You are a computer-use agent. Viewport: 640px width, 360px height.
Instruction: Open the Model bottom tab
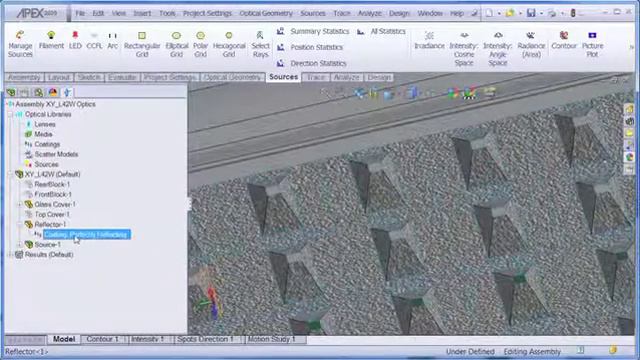point(64,339)
